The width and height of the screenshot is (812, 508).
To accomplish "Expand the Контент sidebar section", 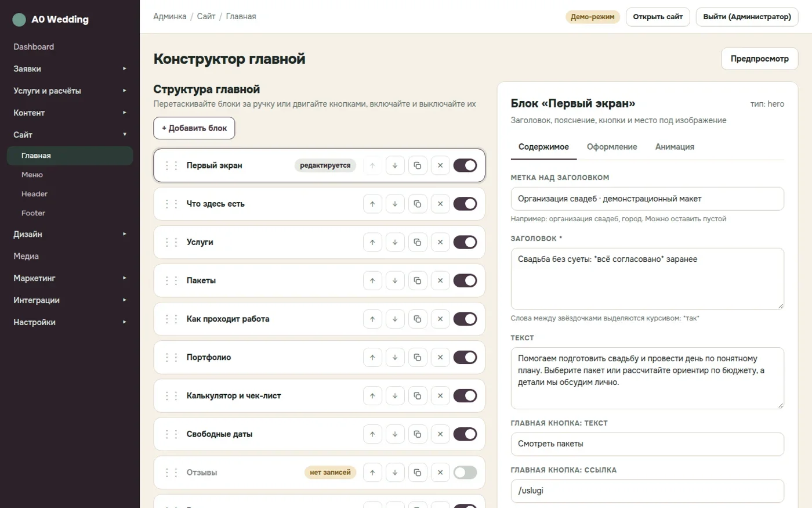I will [x=70, y=113].
